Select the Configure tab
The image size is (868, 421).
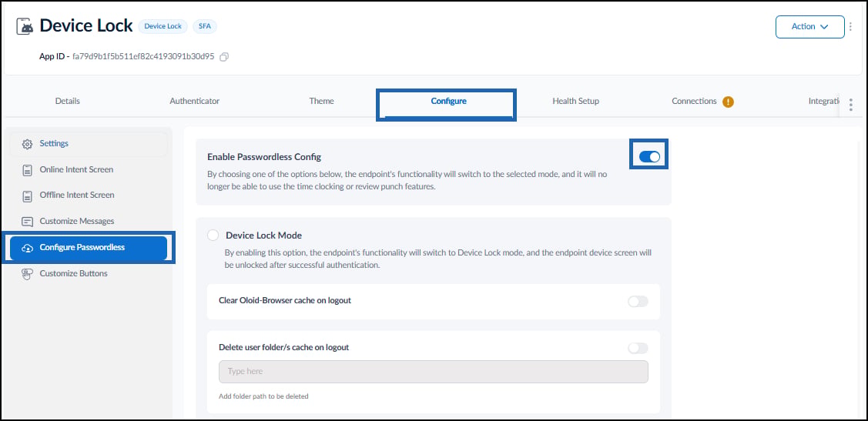[x=448, y=102]
